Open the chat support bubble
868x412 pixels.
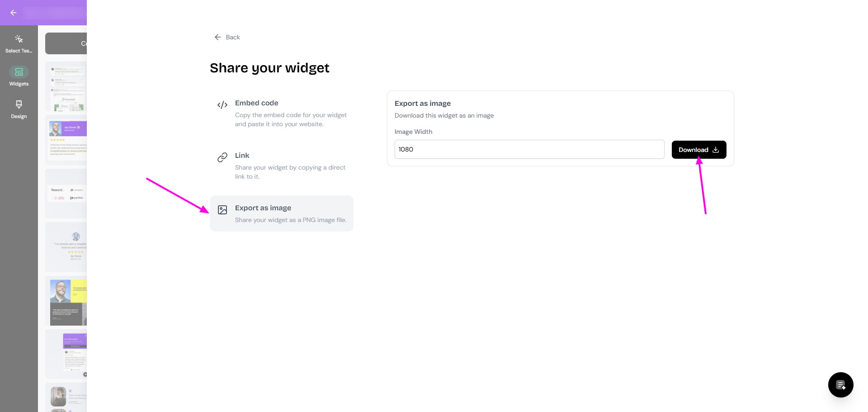pyautogui.click(x=840, y=385)
